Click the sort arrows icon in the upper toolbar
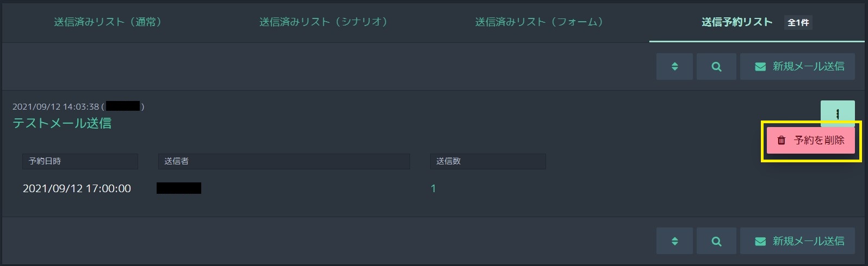868x266 pixels. pyautogui.click(x=674, y=66)
